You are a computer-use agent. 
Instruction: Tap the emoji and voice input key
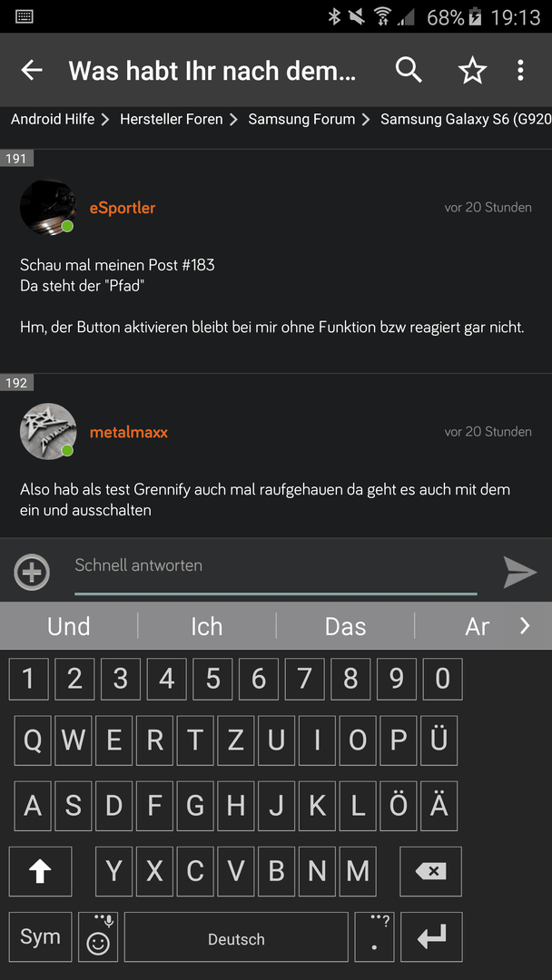pyautogui.click(x=98, y=936)
